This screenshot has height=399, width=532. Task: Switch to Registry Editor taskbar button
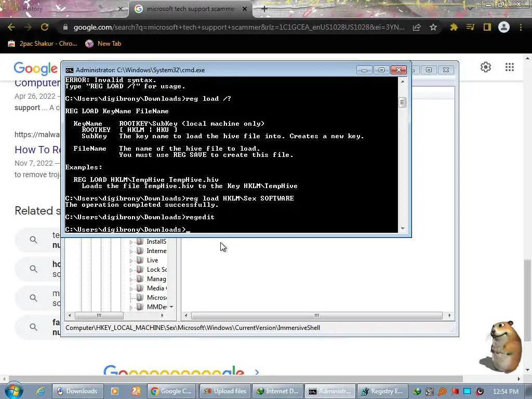pos(382,391)
